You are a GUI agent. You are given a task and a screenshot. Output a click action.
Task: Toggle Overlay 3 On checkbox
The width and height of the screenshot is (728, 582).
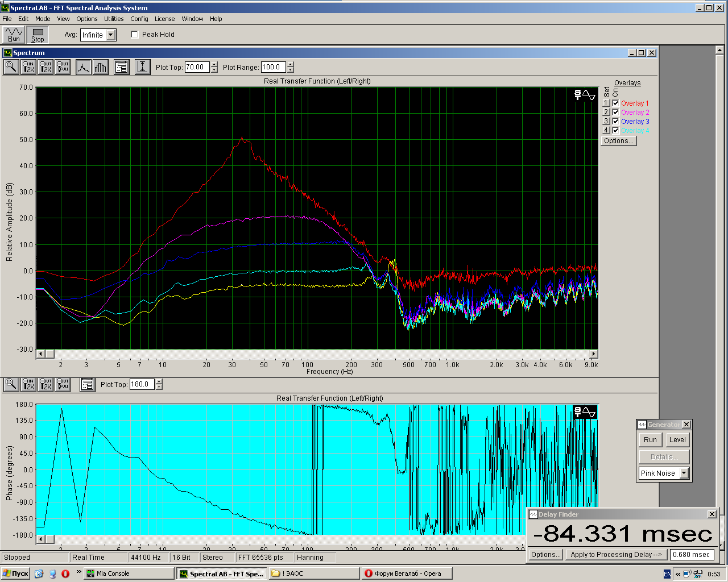click(615, 122)
